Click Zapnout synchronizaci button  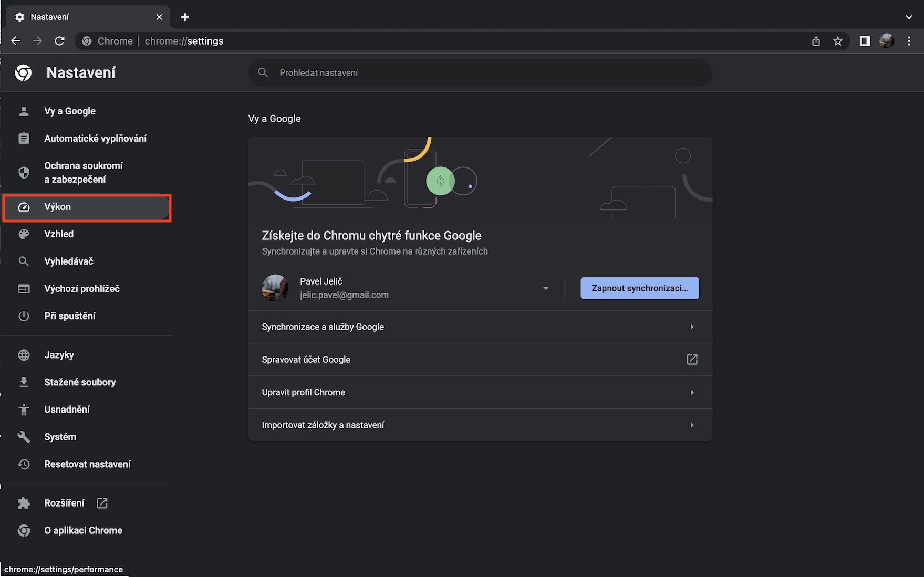click(x=639, y=288)
